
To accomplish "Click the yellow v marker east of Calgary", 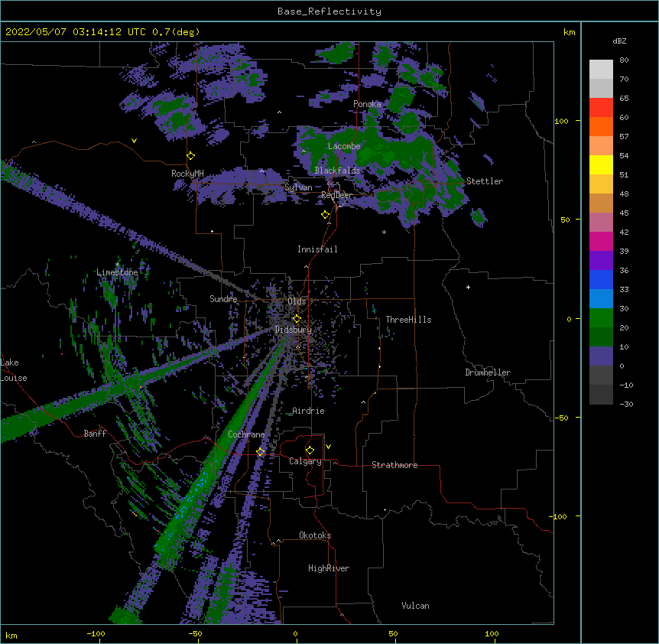I will 328,447.
